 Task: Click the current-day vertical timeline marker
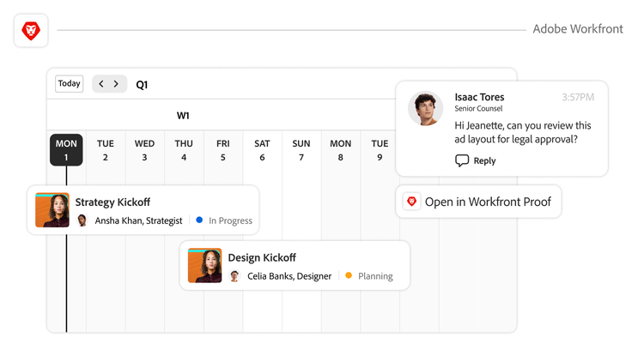click(66, 292)
